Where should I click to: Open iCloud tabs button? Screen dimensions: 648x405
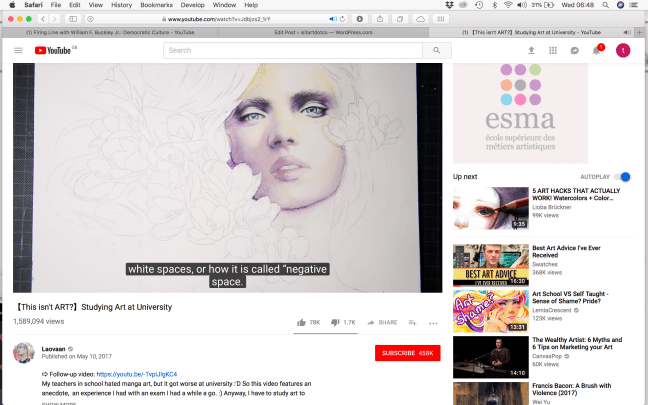pos(420,19)
